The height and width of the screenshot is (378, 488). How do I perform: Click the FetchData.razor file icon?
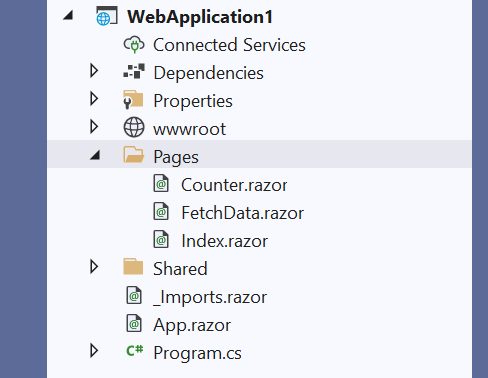tap(161, 211)
